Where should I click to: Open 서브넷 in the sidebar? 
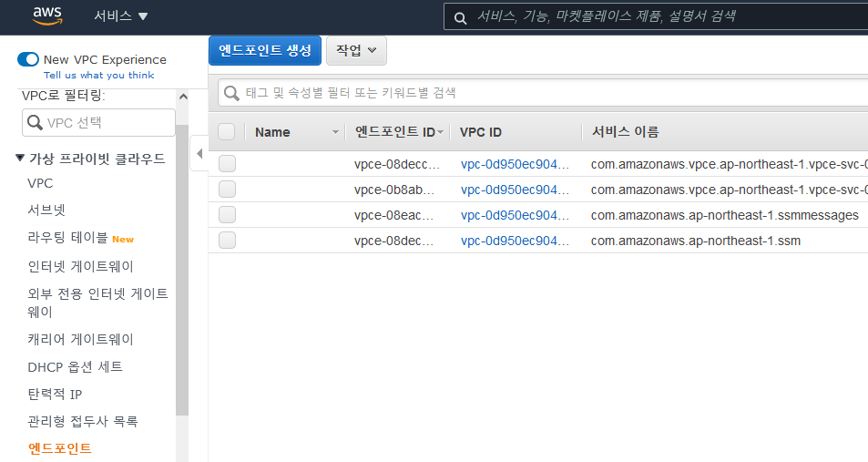pyautogui.click(x=46, y=210)
